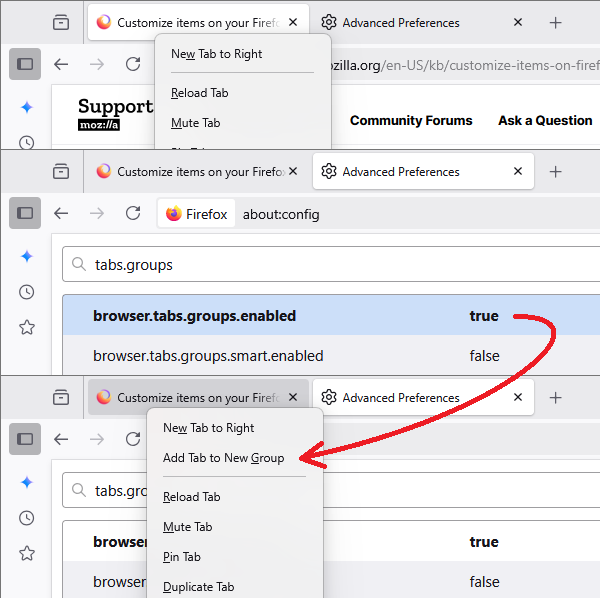Reload page icon in middle screenshot
This screenshot has width=600, height=598.
(x=133, y=213)
